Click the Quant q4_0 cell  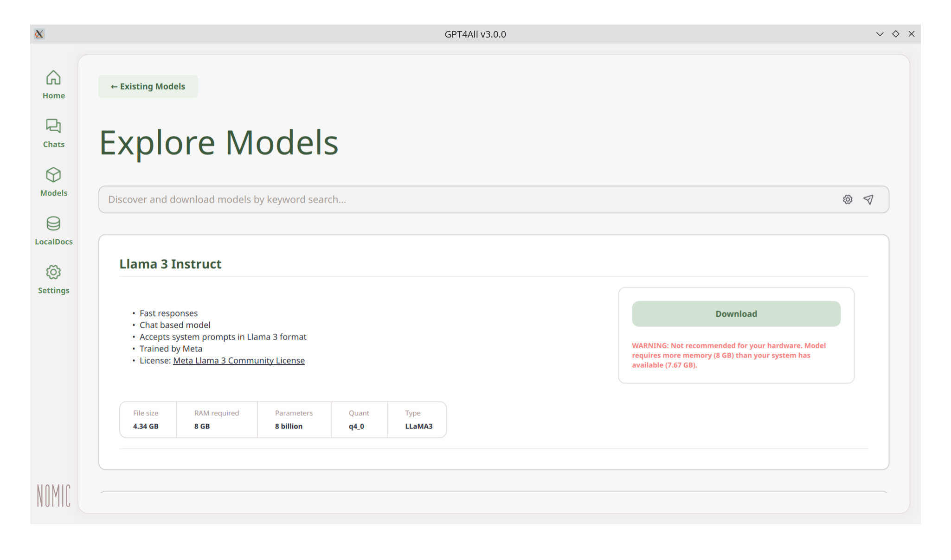click(359, 420)
